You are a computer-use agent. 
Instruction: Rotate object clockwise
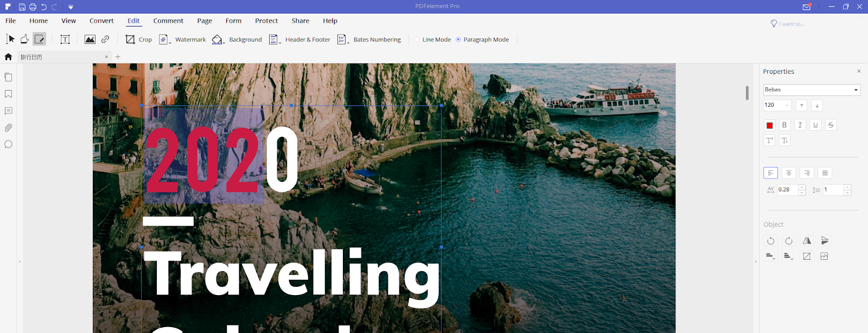point(789,241)
